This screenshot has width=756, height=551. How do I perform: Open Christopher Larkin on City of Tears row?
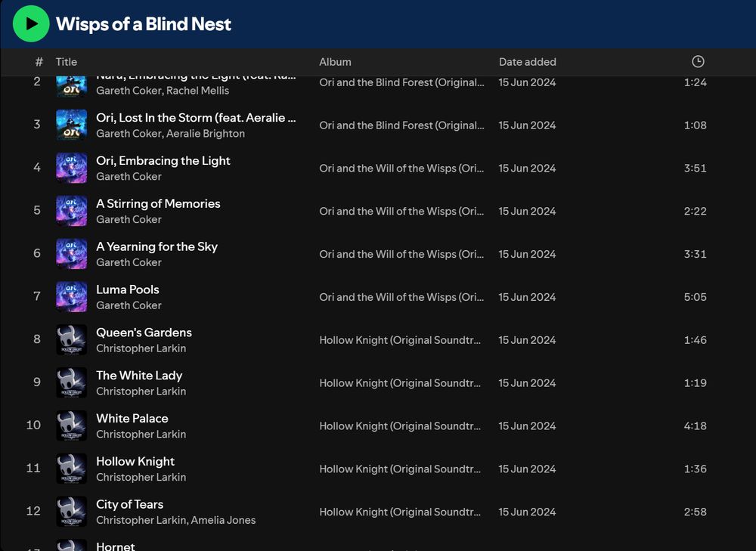click(x=141, y=520)
